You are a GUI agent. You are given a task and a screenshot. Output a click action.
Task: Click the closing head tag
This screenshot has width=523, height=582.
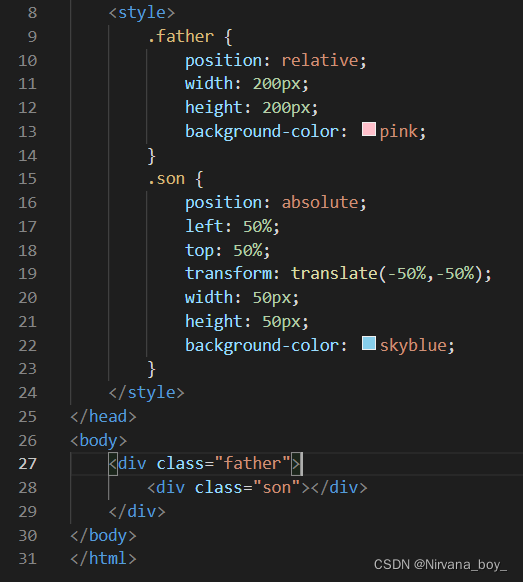[104, 417]
